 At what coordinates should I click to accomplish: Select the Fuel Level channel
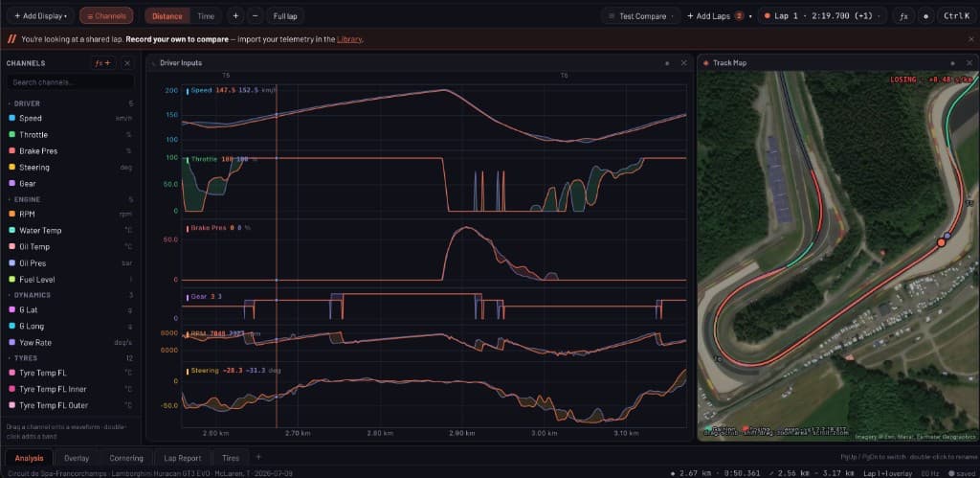coord(70,280)
